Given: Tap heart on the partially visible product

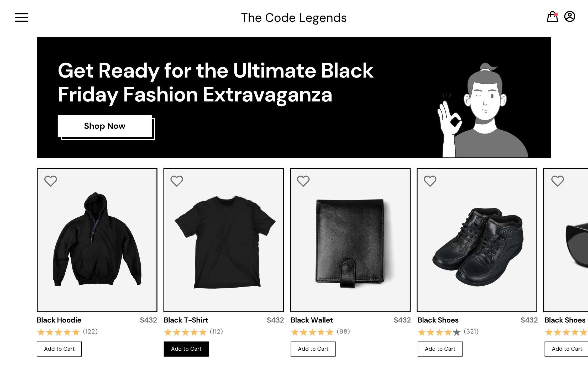Looking at the screenshot, I should [558, 181].
